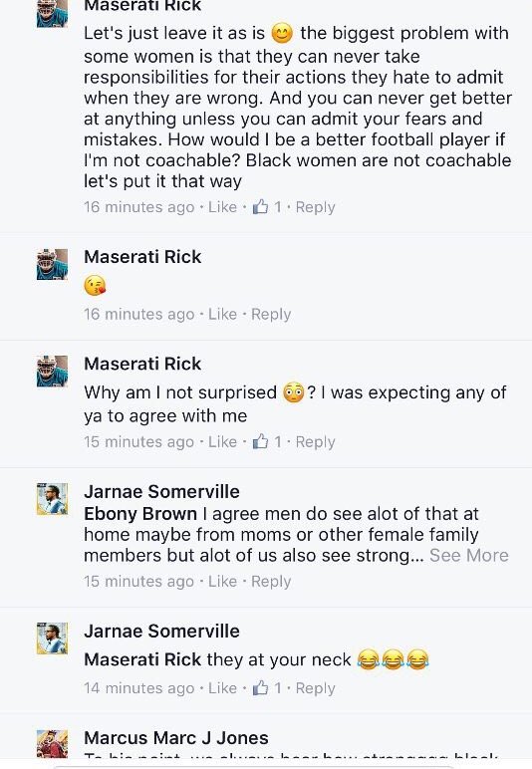532x769 pixels.
Task: Click thumbs-up icon on 'Why am I not surprised' comment
Action: click(260, 442)
